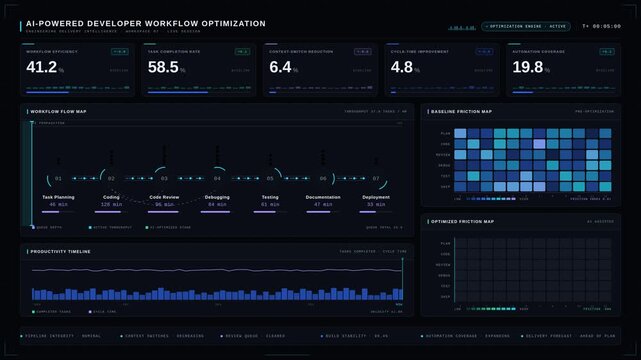The image size is (641, 360).
Task: Click the DEBUG row label in Optimized Friction Map
Action: [444, 275]
